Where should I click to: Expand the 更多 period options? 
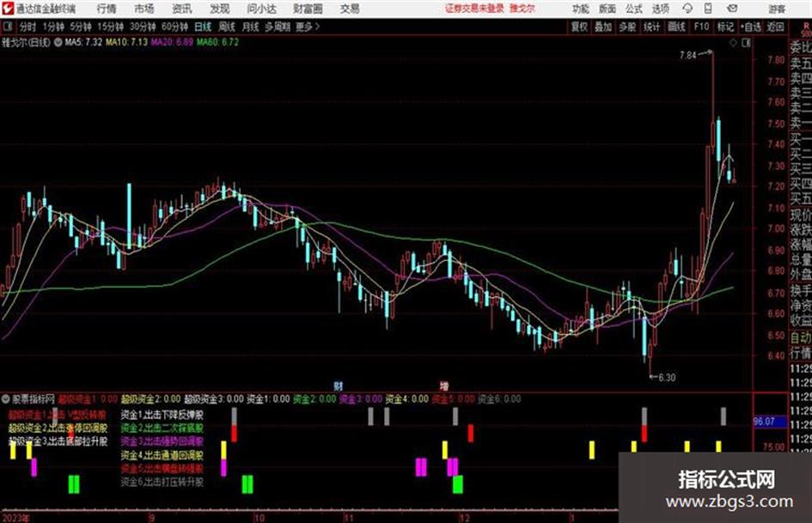(308, 27)
